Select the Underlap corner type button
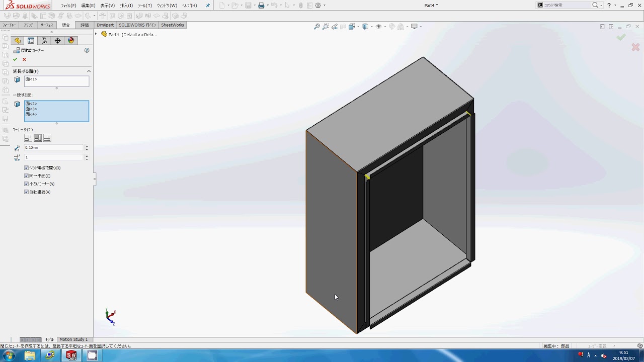 (47, 138)
